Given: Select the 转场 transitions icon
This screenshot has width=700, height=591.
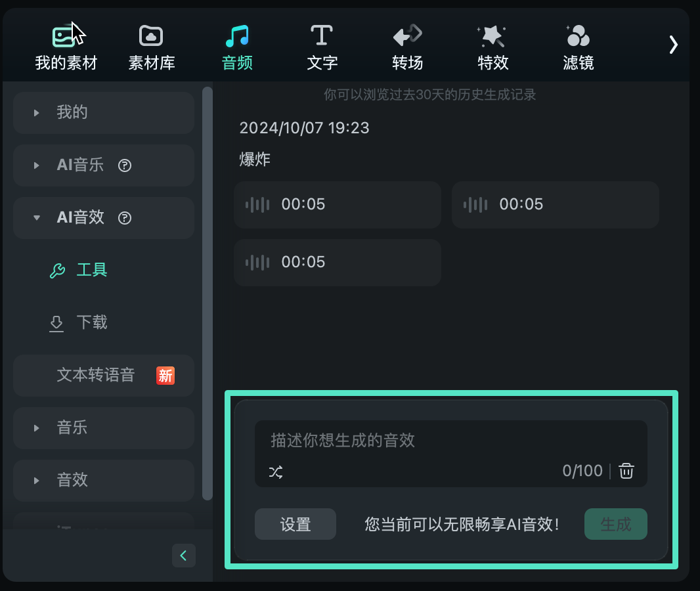Looking at the screenshot, I should pyautogui.click(x=407, y=45).
